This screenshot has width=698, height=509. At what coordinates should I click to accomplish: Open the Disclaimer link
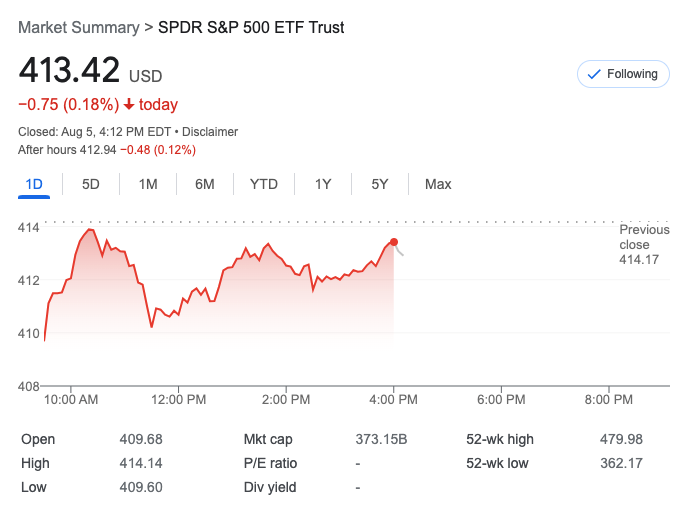coord(210,132)
